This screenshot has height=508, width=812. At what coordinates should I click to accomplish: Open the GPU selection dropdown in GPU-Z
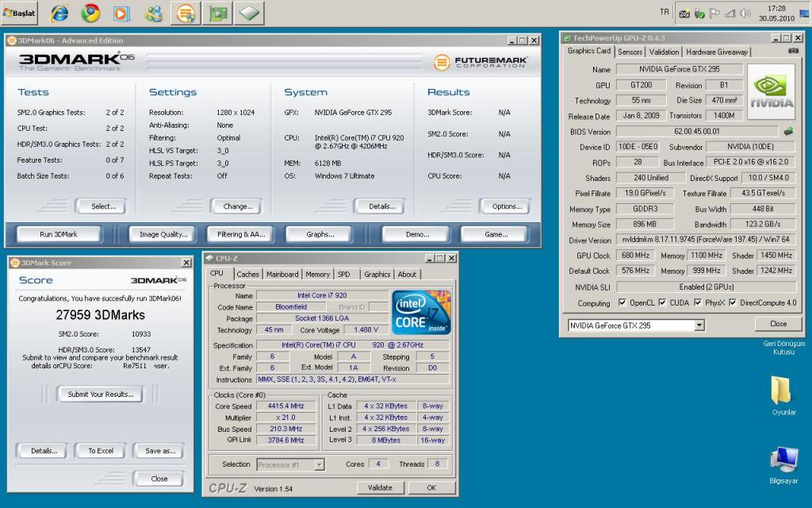[x=699, y=325]
